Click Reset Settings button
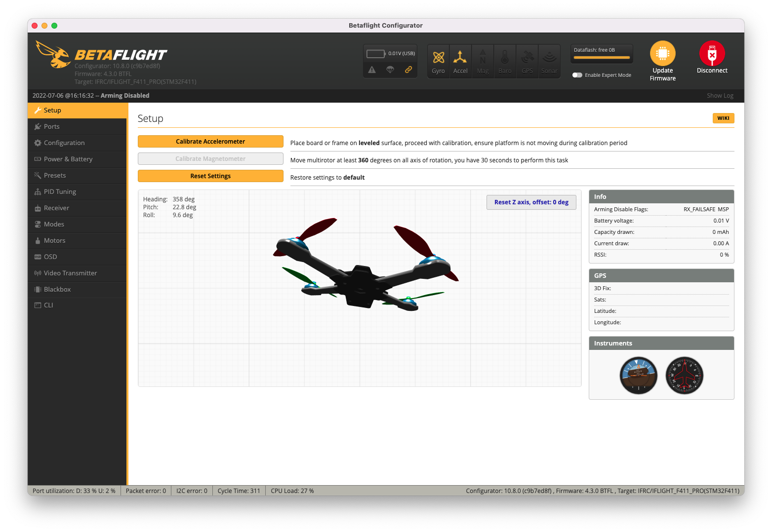Image resolution: width=772 pixels, height=532 pixels. pos(210,176)
